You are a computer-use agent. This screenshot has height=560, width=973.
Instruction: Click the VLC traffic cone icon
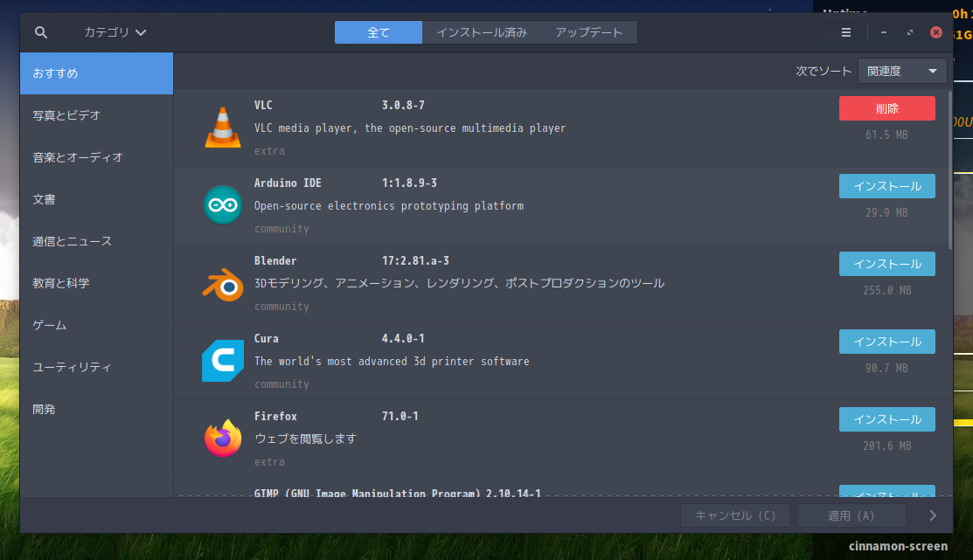tap(223, 128)
